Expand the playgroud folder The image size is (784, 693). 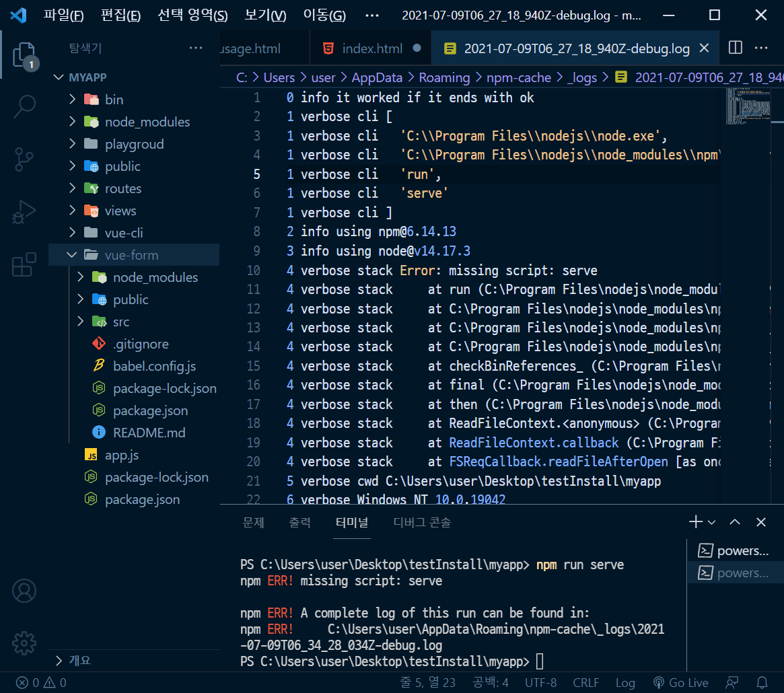[x=134, y=144]
